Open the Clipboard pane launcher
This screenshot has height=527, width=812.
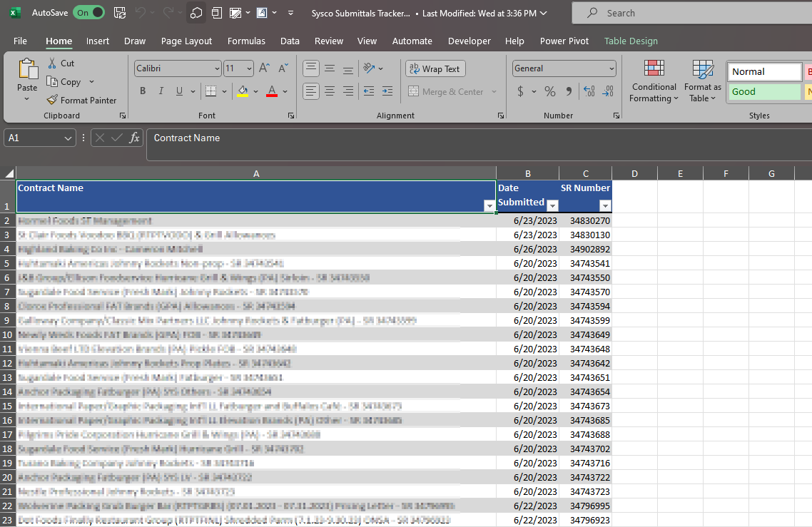click(x=123, y=116)
